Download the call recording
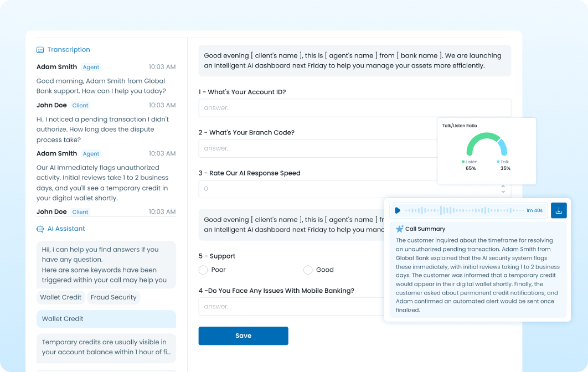588x372 pixels. point(559,210)
